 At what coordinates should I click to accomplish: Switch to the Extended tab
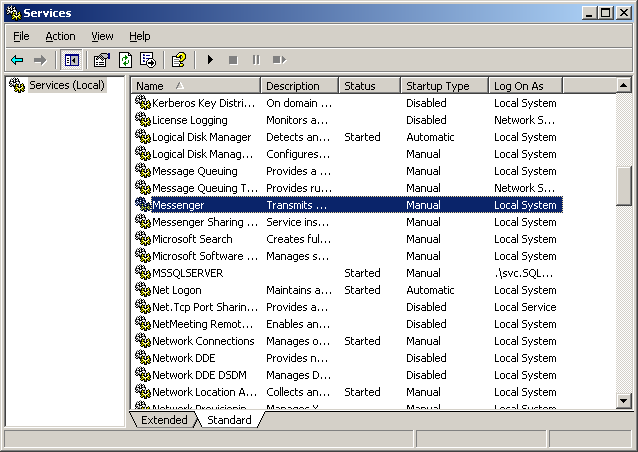coord(164,420)
